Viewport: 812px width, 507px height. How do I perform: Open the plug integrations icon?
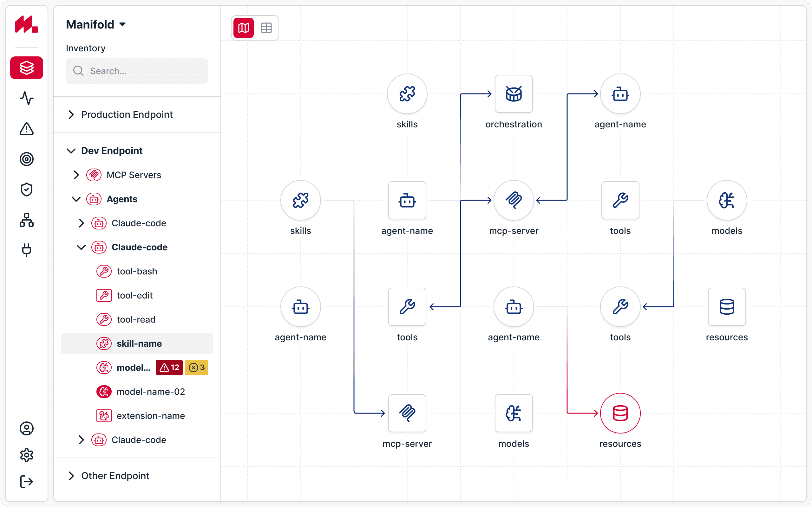pos(27,250)
